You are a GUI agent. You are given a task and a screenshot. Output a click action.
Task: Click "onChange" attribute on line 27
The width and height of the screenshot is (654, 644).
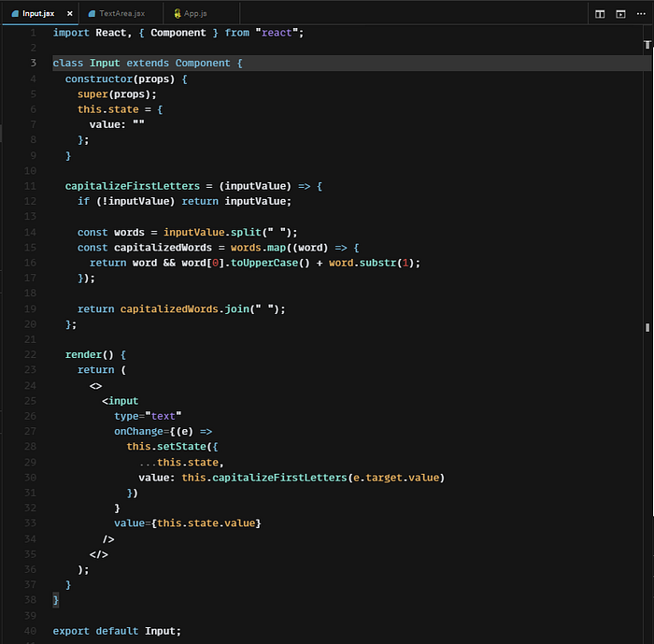[x=138, y=431]
